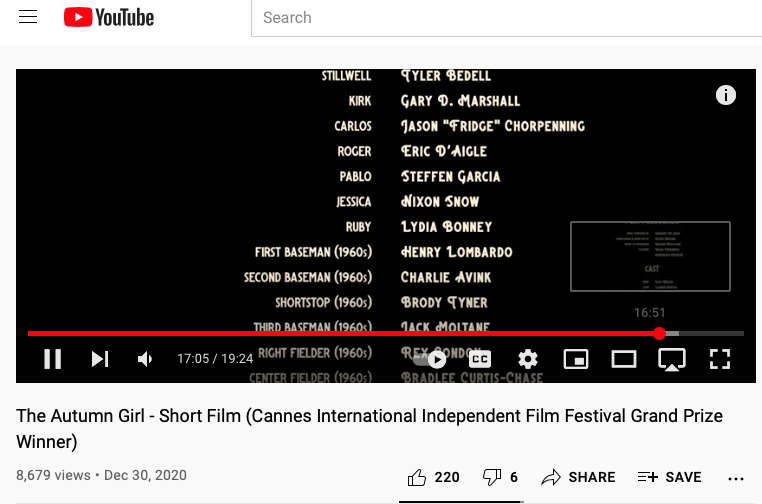
Task: Click credit role First Baseman (1960s)
Action: pos(313,252)
